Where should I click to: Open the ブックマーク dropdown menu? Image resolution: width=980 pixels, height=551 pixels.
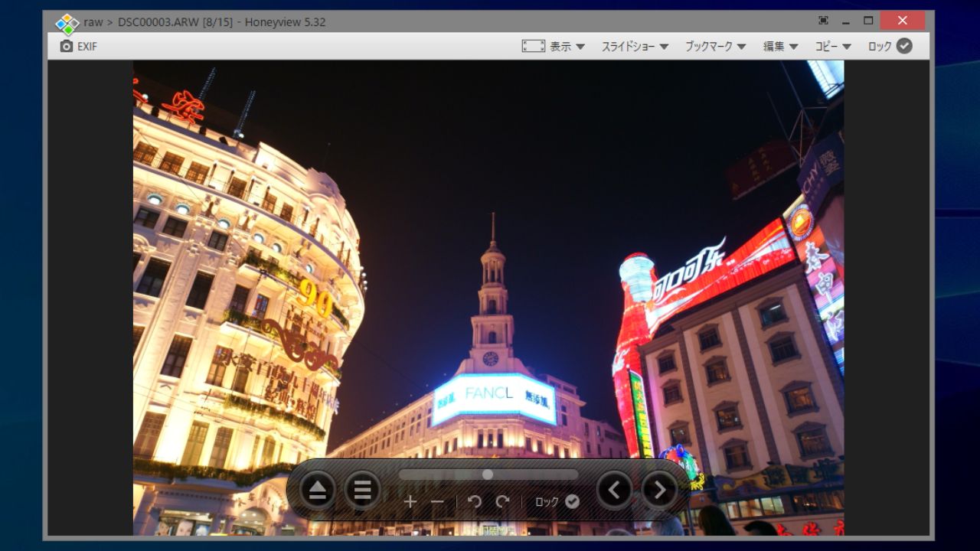click(715, 47)
